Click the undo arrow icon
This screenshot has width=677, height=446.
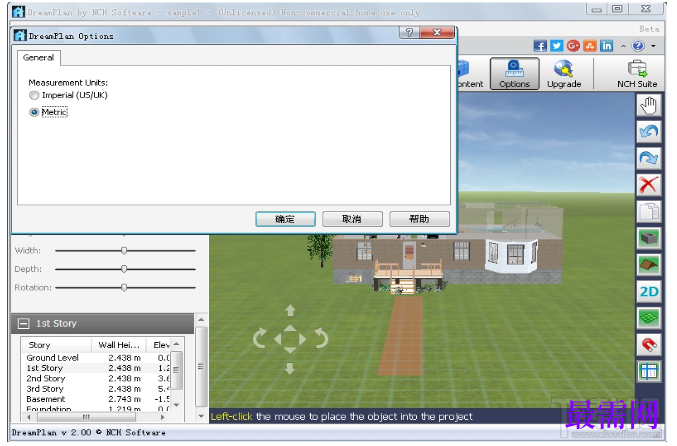(x=649, y=132)
